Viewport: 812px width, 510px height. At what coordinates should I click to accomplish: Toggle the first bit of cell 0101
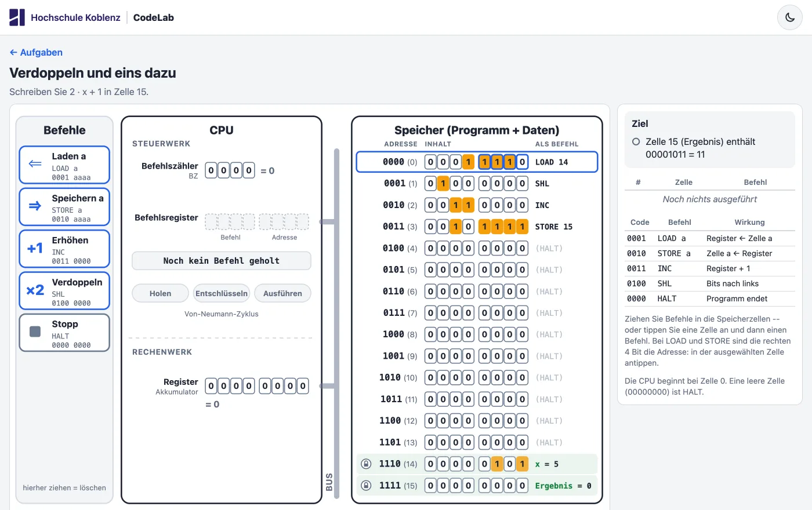pyautogui.click(x=430, y=269)
